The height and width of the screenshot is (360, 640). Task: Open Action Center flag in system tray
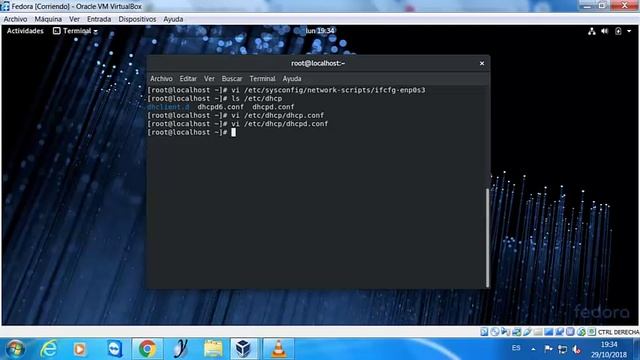tap(548, 349)
